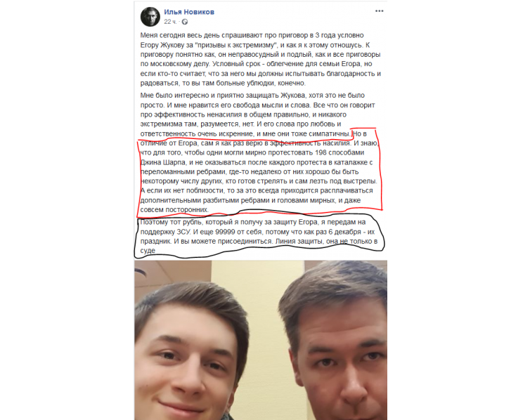The image size is (530, 420).
Task: Click the phrase "совсем посторонних" ending the red section
Action: click(174, 210)
